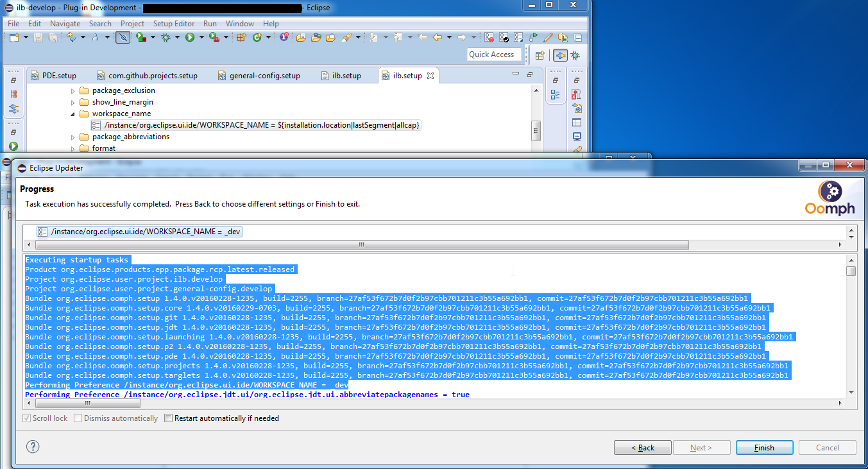
Task: Click the New wizard toolbar icon
Action: [14, 37]
